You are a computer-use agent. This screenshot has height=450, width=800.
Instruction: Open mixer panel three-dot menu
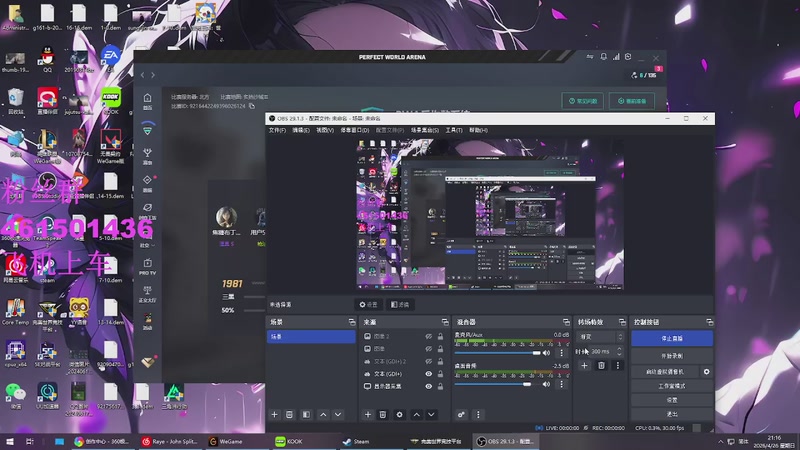pos(478,415)
